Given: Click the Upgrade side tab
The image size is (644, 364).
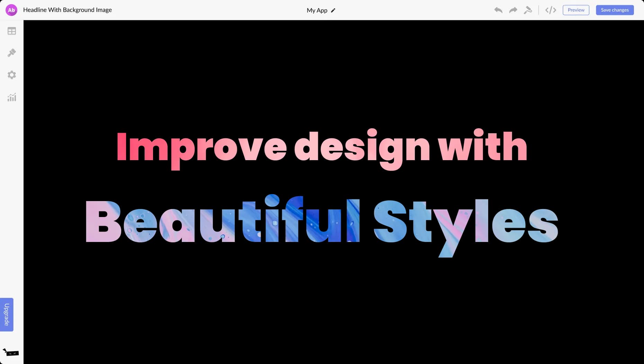Looking at the screenshot, I should pos(7,314).
